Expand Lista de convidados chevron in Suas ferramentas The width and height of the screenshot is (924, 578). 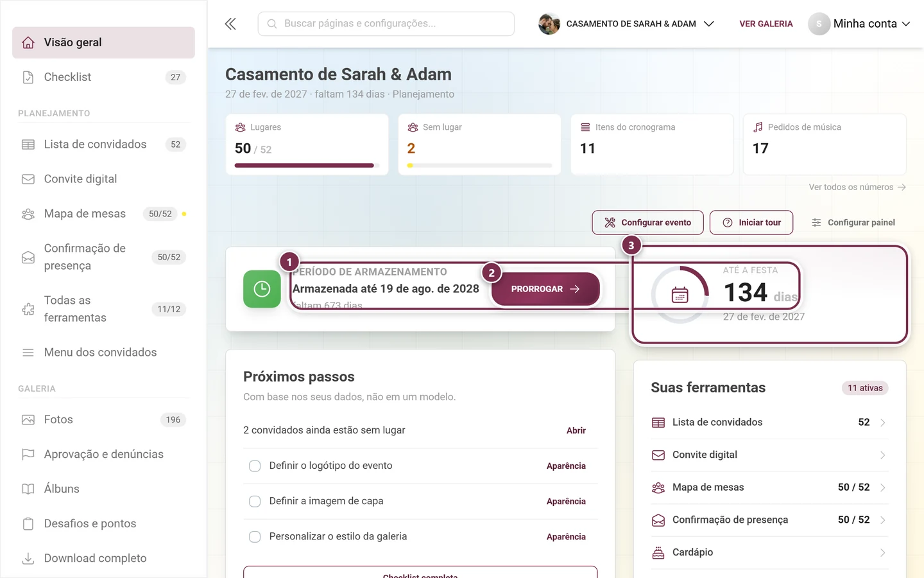point(883,423)
